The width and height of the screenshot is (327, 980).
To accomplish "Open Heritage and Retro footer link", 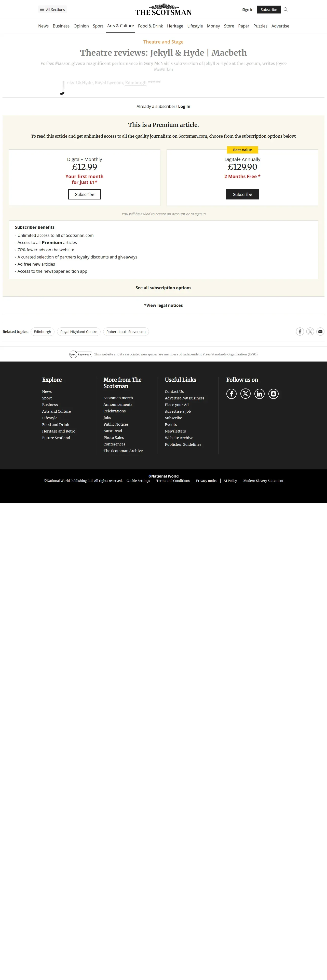I will (x=59, y=431).
